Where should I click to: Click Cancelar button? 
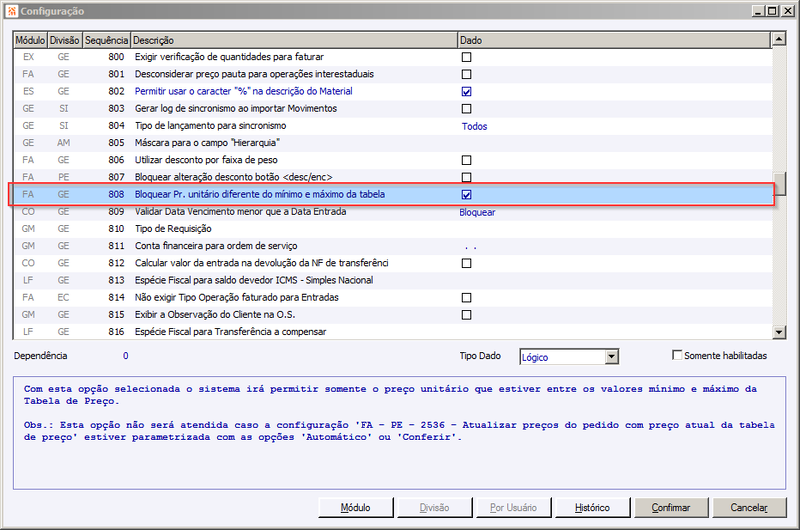tap(749, 508)
